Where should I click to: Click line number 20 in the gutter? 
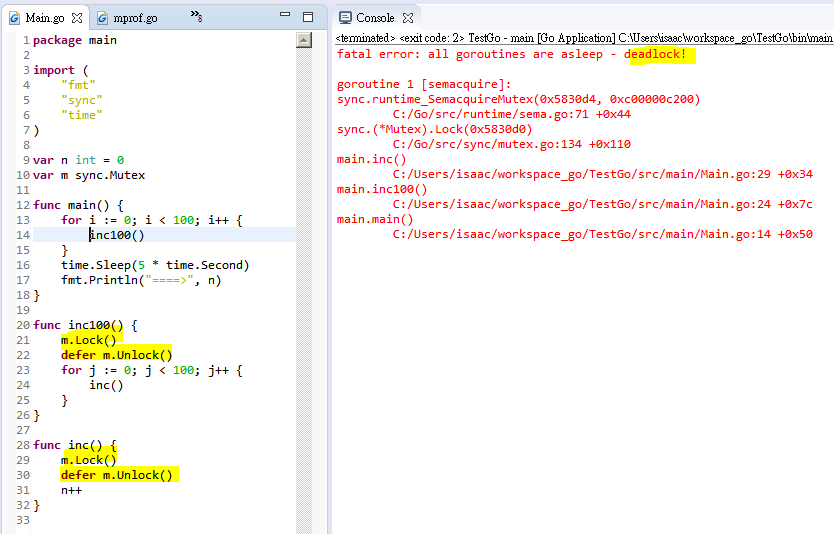pyautogui.click(x=22, y=325)
